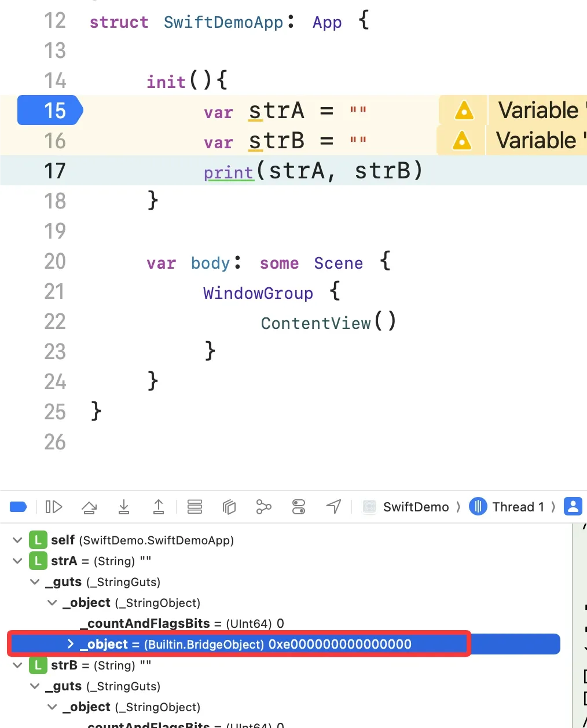Viewport: 587px width, 728px height.
Task: Click the warning icon on strB line
Action: point(462,140)
